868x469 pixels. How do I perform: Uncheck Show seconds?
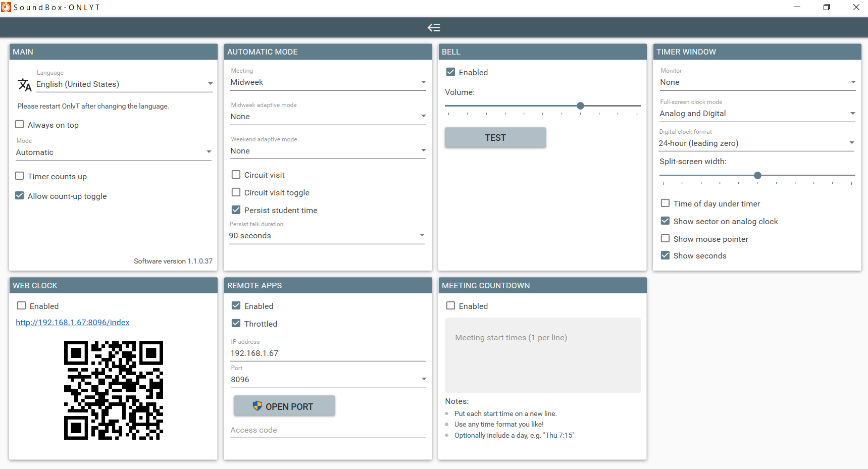tap(665, 255)
